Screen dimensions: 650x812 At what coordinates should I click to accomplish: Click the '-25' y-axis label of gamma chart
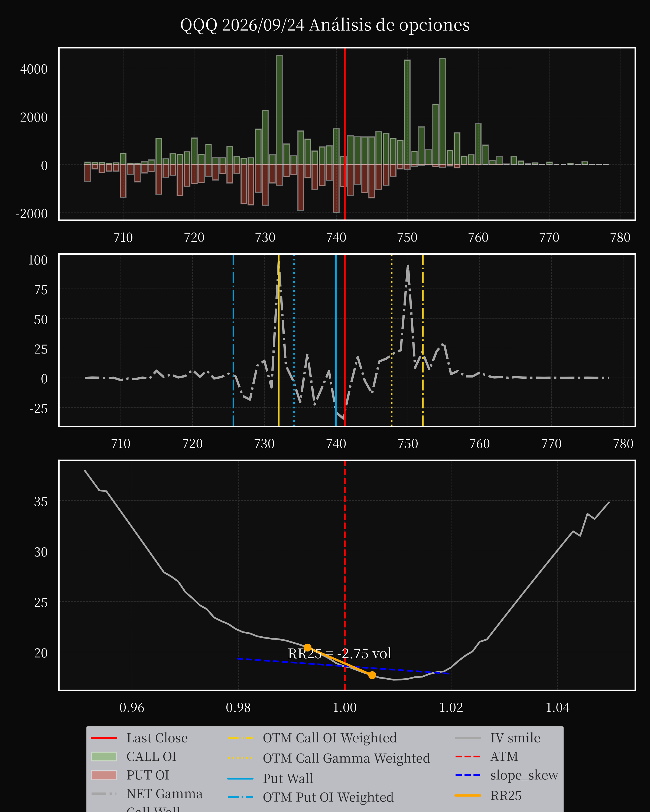click(x=38, y=409)
